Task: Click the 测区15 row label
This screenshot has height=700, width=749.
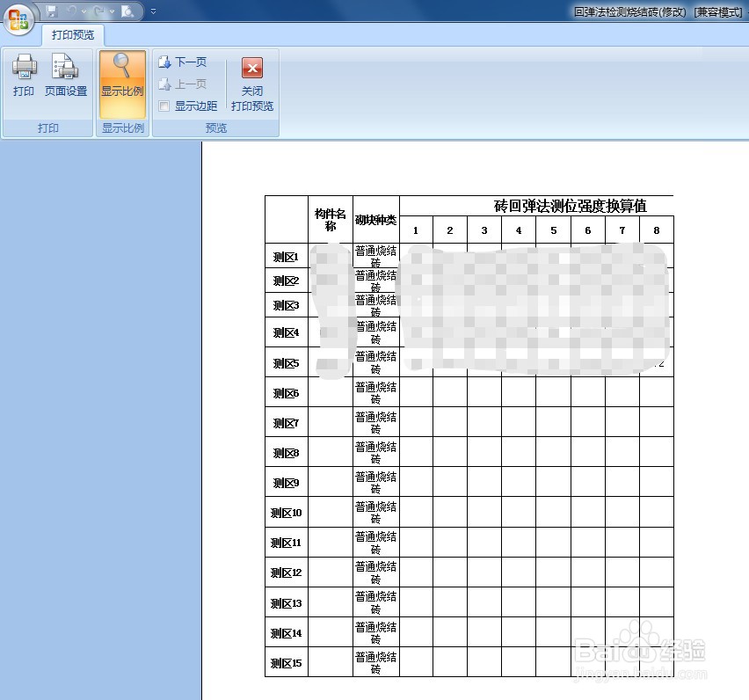Action: click(286, 663)
